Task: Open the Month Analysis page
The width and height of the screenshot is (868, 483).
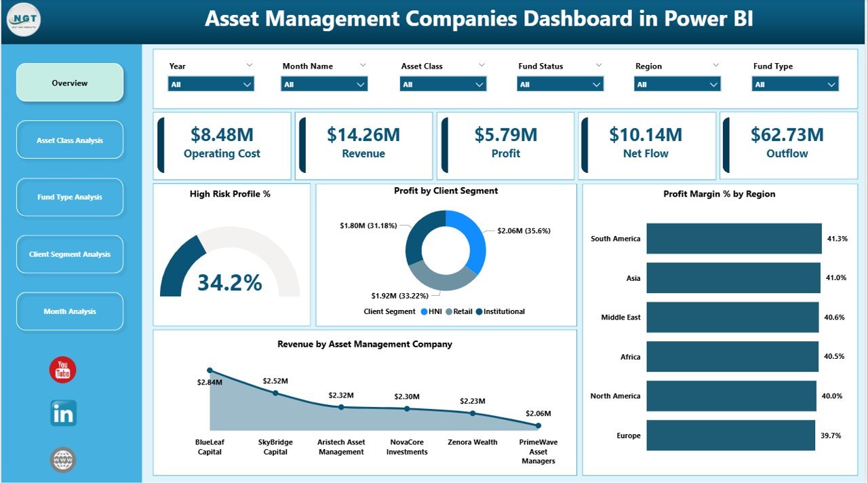Action: click(69, 311)
